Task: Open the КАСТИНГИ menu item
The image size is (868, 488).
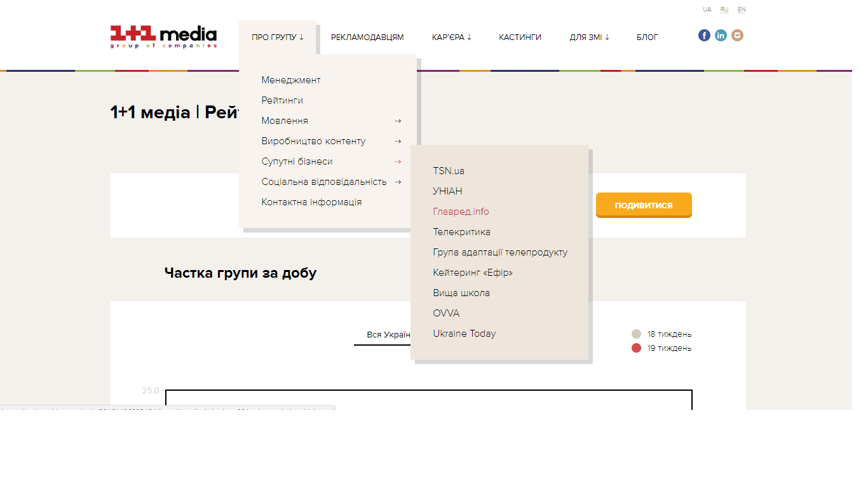Action: (x=520, y=37)
